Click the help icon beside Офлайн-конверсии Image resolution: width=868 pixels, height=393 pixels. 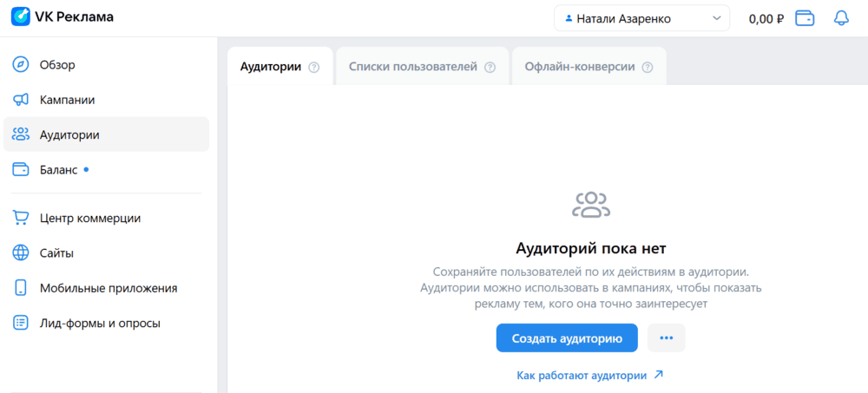pyautogui.click(x=648, y=68)
